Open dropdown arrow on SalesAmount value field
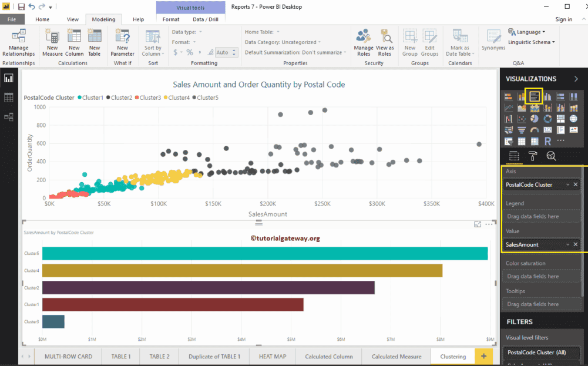The height and width of the screenshot is (366, 588). [x=567, y=244]
